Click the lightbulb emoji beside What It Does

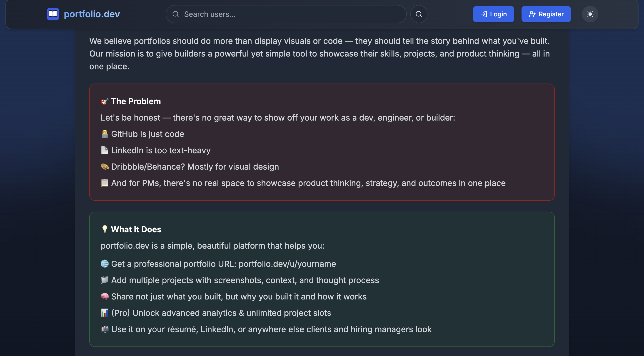[x=105, y=229]
